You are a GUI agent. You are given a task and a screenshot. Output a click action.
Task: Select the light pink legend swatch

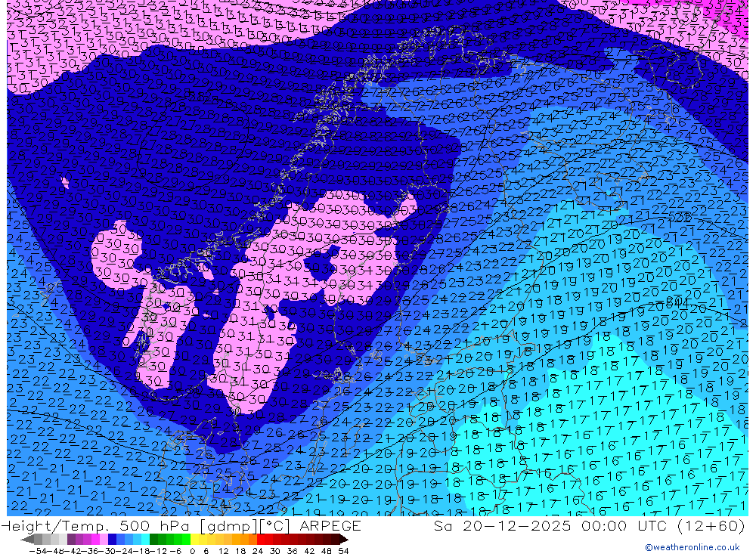(x=104, y=540)
